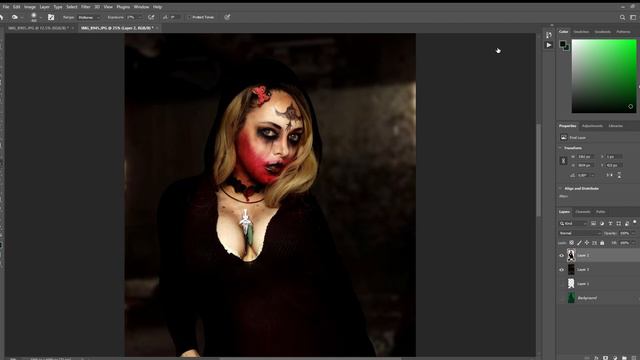
Task: Collapse the Transform section in Properties
Action: click(x=560, y=148)
